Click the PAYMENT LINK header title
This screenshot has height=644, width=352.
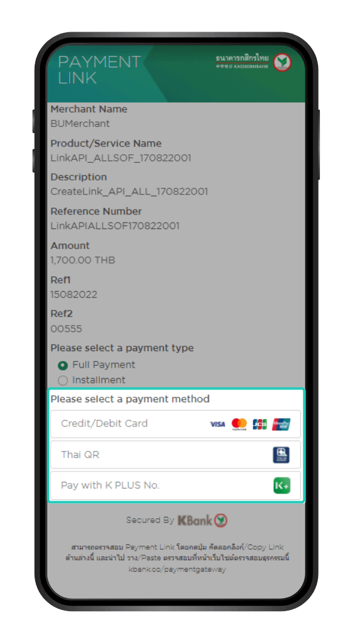100,70
